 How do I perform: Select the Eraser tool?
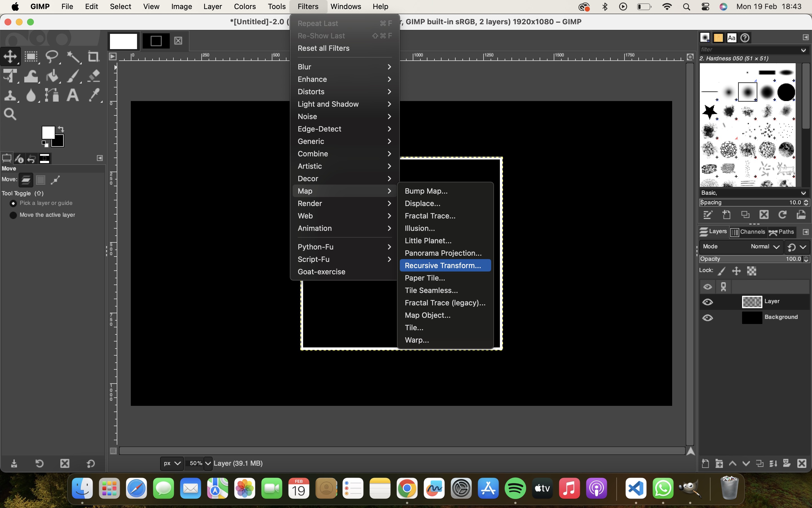point(94,76)
